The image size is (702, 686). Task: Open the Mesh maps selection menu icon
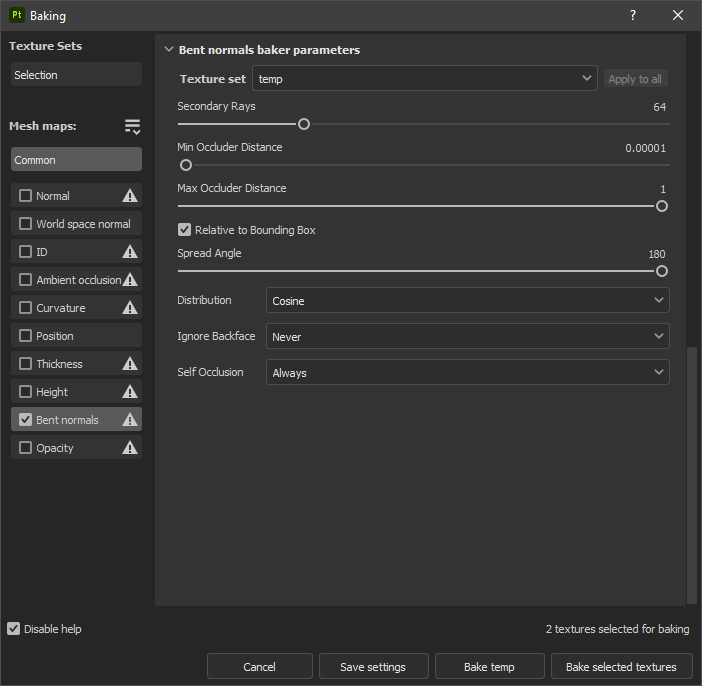click(133, 127)
